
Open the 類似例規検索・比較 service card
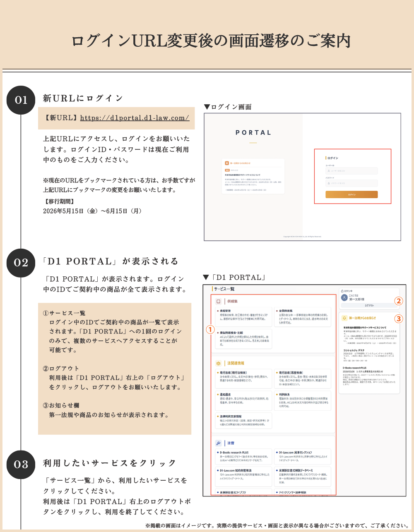pos(244,338)
